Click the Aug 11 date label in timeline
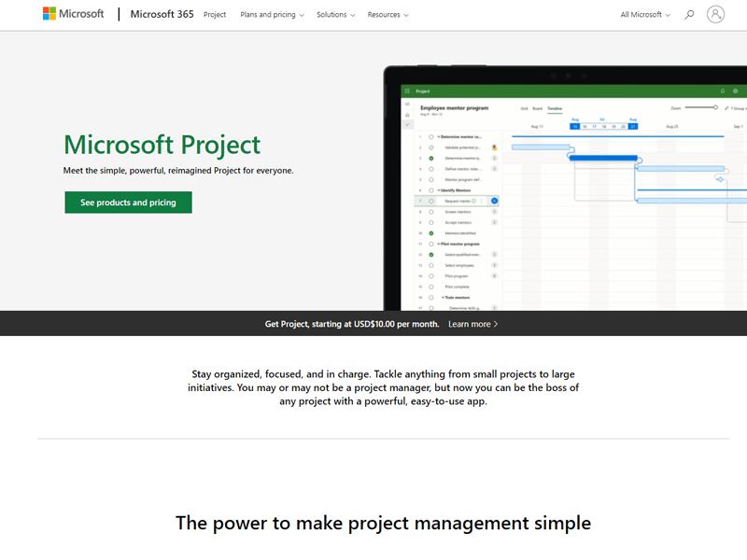Viewport: 747px width, 560px height. pos(537,127)
